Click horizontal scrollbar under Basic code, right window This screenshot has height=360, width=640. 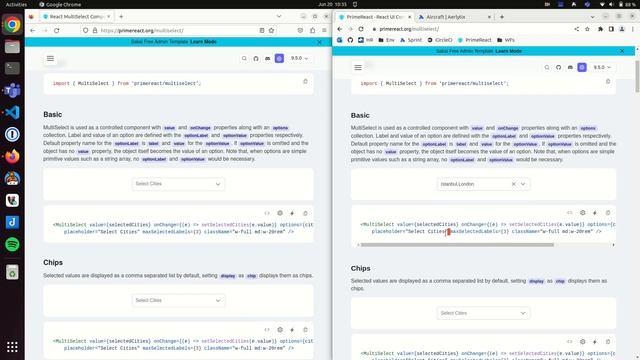pyautogui.click(x=457, y=245)
